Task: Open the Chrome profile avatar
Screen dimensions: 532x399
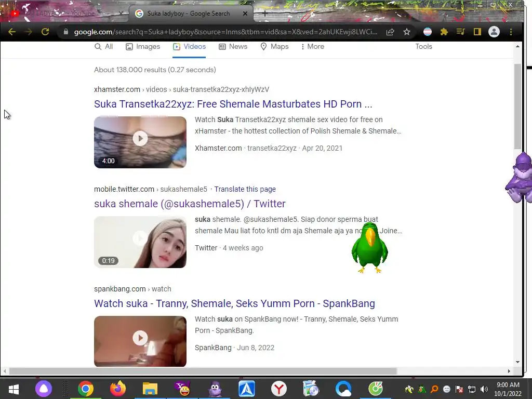Action: 494,32
